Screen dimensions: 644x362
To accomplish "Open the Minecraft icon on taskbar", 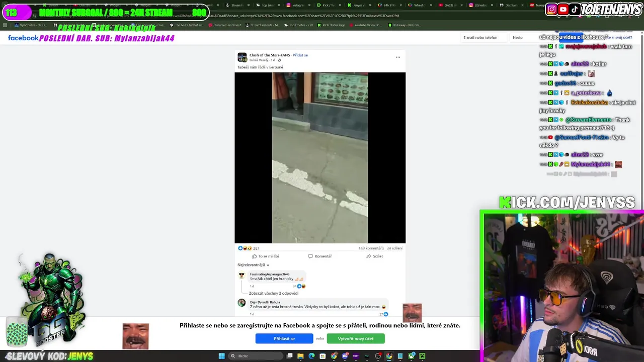I will [x=422, y=356].
